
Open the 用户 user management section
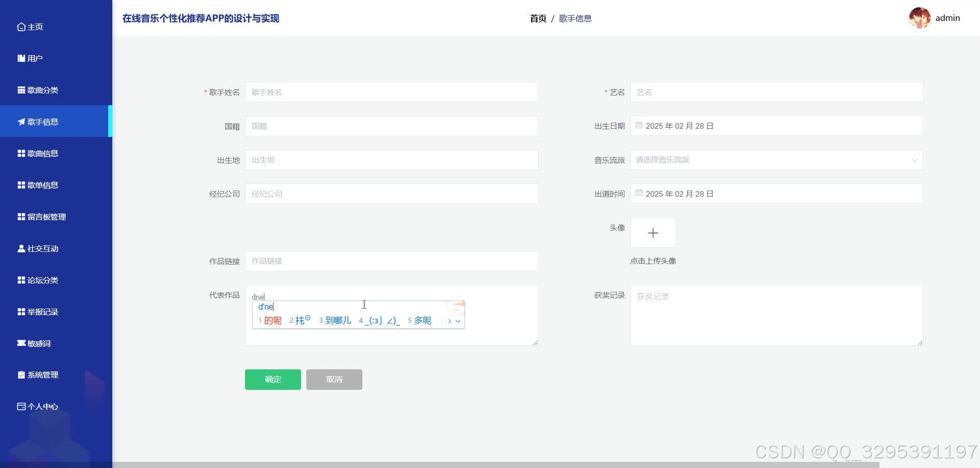[x=21, y=58]
